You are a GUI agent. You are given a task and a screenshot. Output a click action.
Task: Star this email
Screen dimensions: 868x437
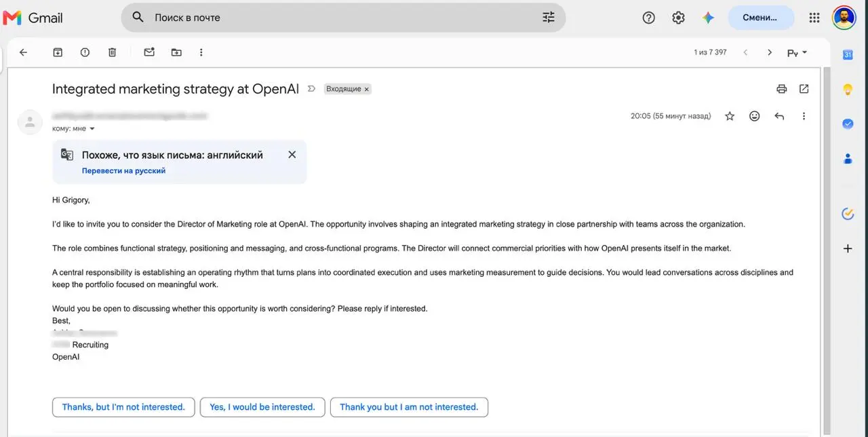pyautogui.click(x=730, y=116)
